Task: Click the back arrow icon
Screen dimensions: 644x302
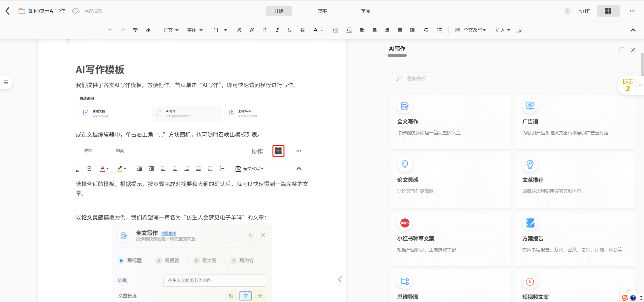Action: (x=8, y=11)
